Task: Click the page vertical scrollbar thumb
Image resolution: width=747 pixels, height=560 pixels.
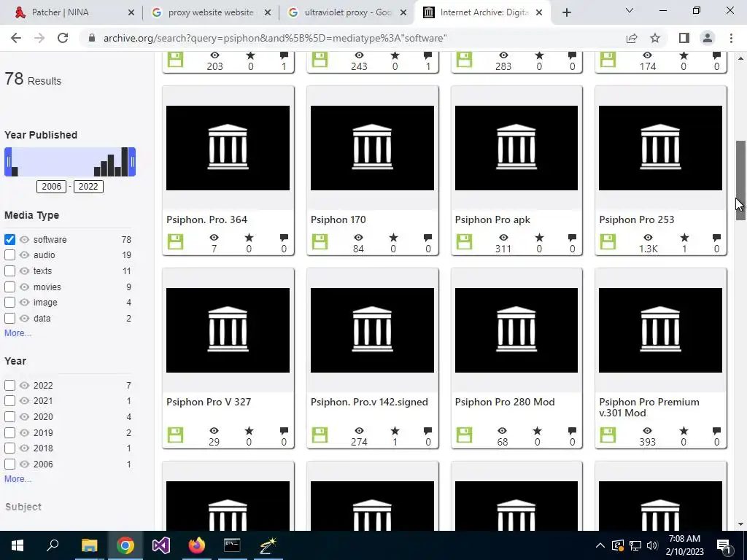Action: tap(740, 181)
